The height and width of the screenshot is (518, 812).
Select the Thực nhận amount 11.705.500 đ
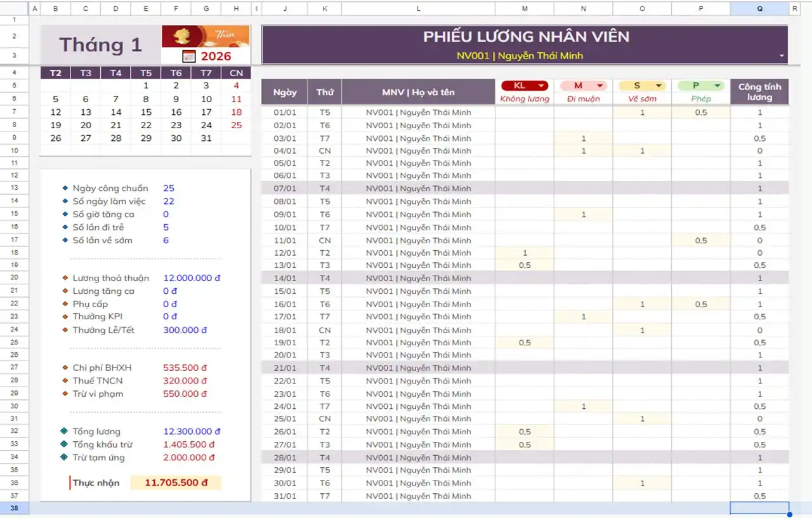[x=176, y=482]
